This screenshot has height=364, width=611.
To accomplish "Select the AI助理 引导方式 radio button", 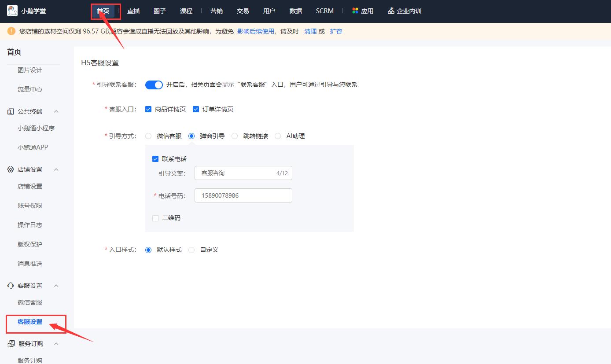I will click(x=278, y=136).
